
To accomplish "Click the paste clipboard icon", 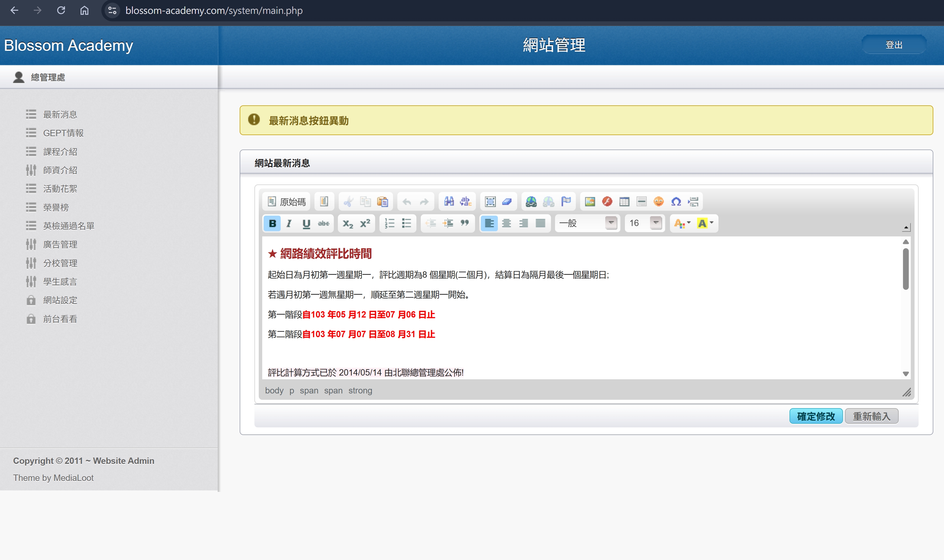I will pyautogui.click(x=382, y=202).
